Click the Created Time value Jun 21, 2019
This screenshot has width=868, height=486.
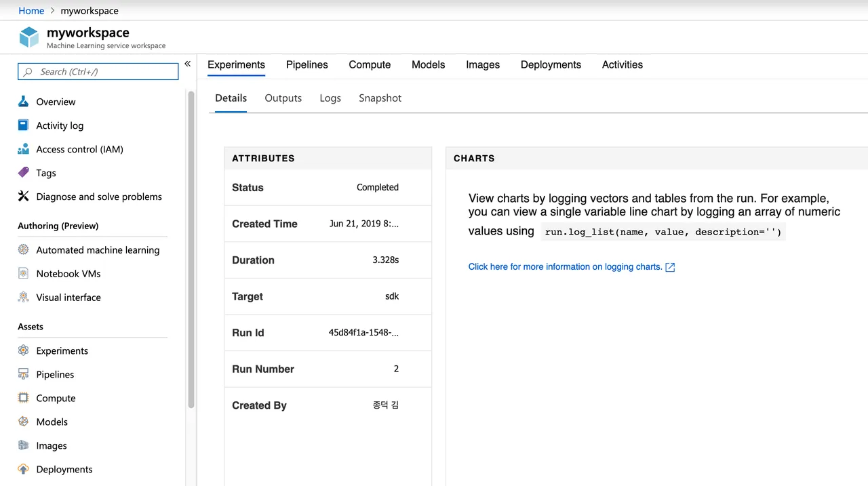(364, 224)
